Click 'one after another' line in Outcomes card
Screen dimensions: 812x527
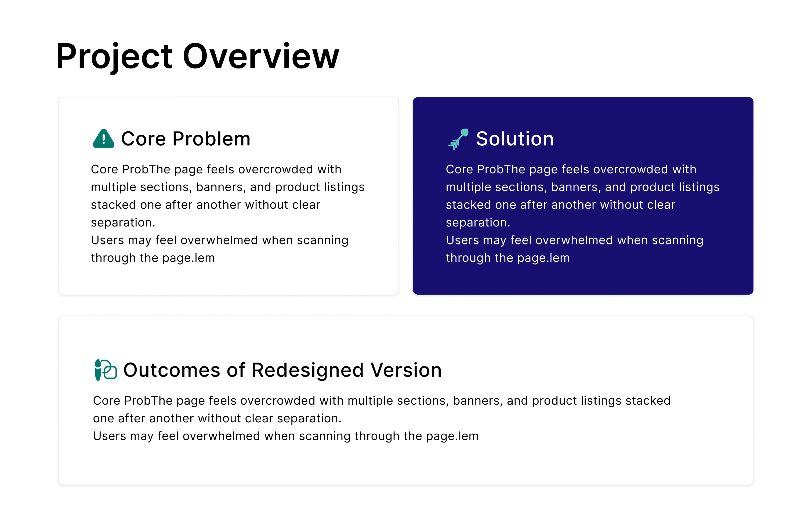217,418
